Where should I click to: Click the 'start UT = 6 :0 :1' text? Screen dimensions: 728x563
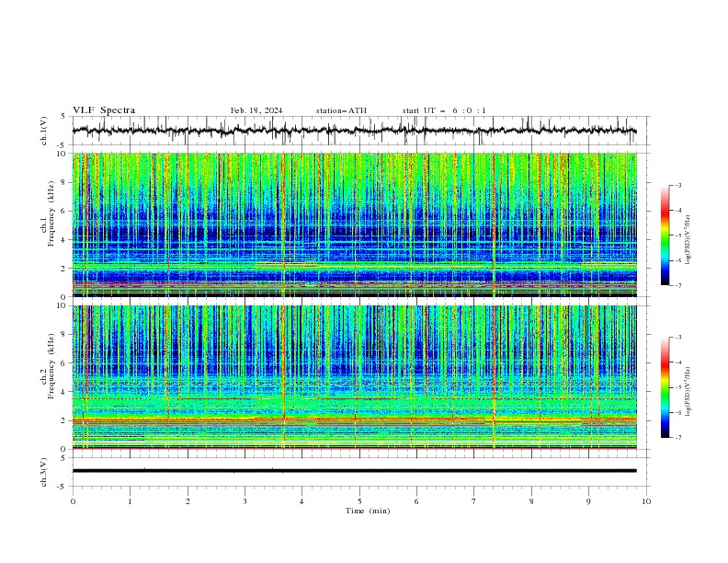[x=444, y=110]
